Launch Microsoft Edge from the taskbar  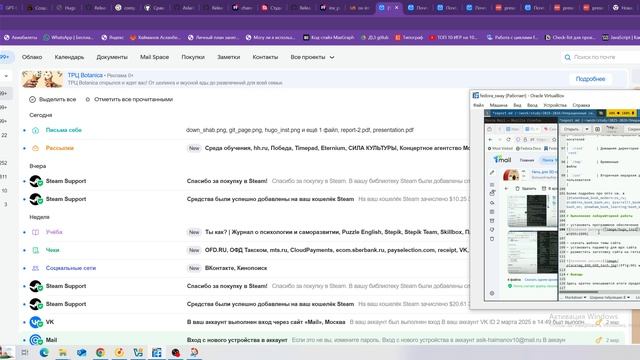[44, 352]
